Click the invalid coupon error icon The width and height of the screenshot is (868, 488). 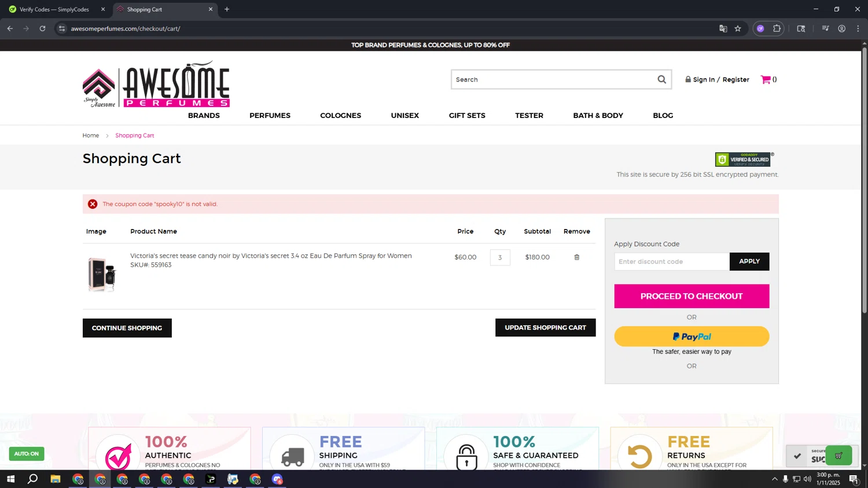93,204
